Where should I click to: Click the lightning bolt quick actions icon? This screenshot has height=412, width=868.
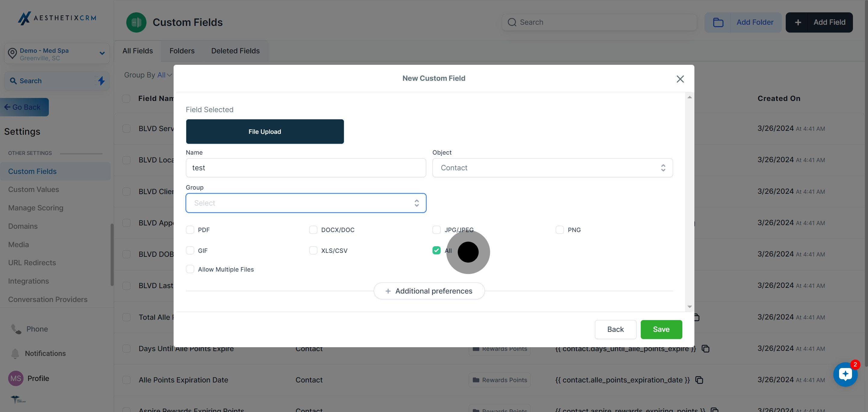pyautogui.click(x=101, y=81)
